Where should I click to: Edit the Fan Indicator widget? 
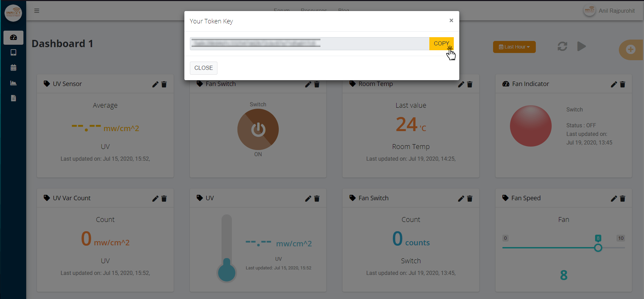click(x=614, y=84)
